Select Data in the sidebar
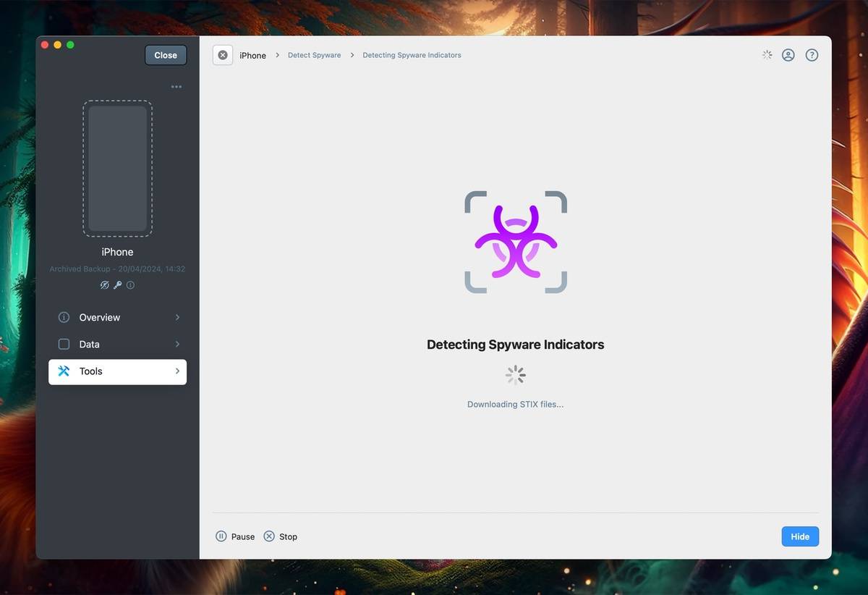The width and height of the screenshot is (868, 595). click(x=117, y=345)
